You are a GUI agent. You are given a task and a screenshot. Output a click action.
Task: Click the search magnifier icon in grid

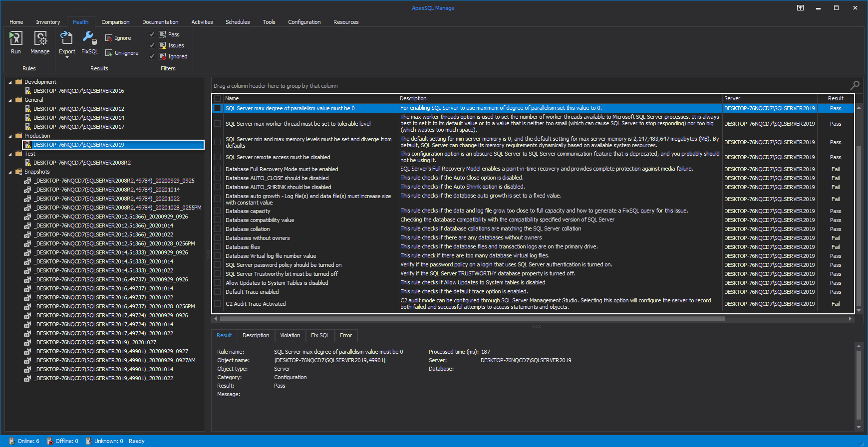click(x=855, y=85)
